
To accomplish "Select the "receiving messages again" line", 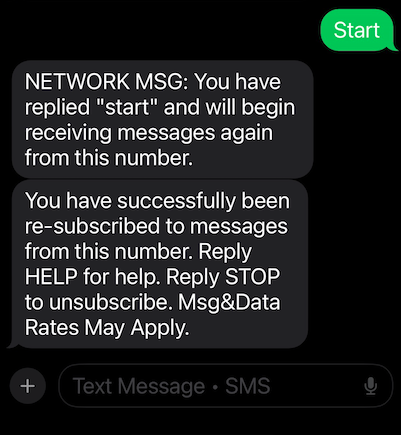I will tap(149, 133).
